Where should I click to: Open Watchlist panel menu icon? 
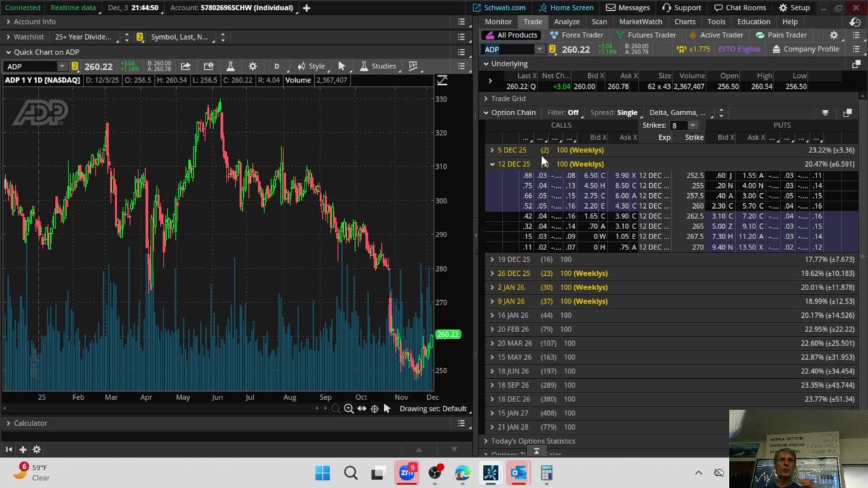tap(461, 37)
